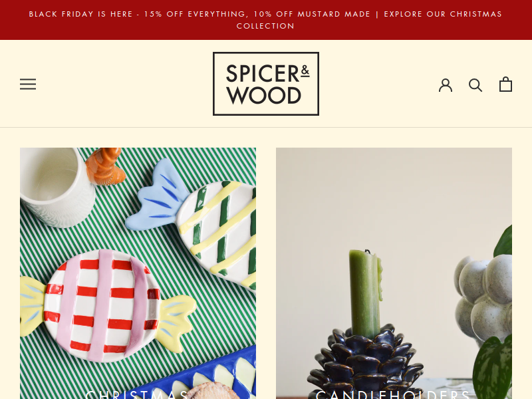This screenshot has width=532, height=399.
Task: Open the account login icon
Action: (x=446, y=85)
